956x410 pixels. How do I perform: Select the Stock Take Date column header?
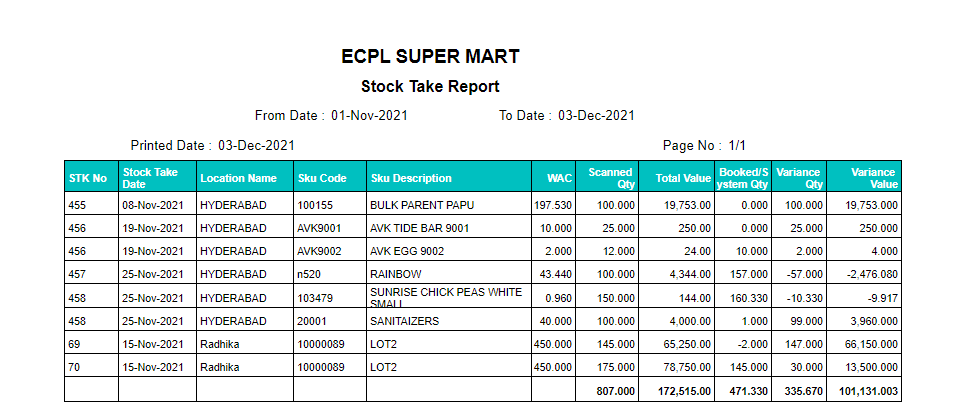[157, 178]
